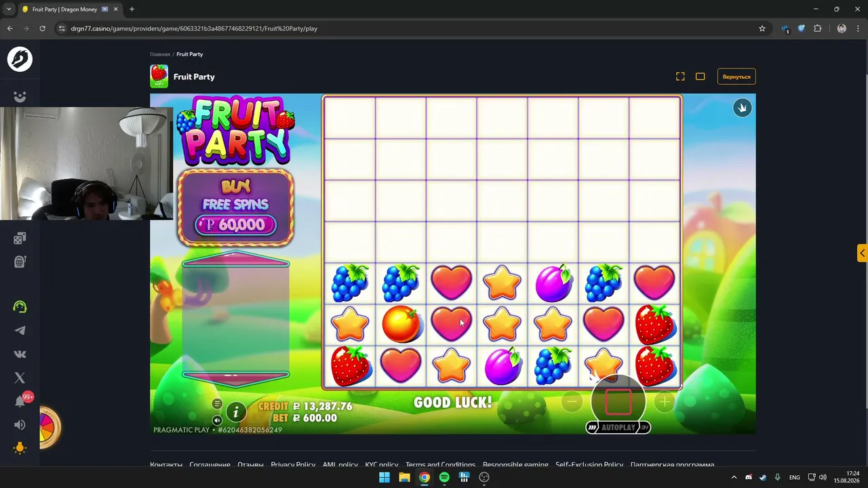The height and width of the screenshot is (488, 868).
Task: Show hidden system tray icons
Action: coord(734,477)
